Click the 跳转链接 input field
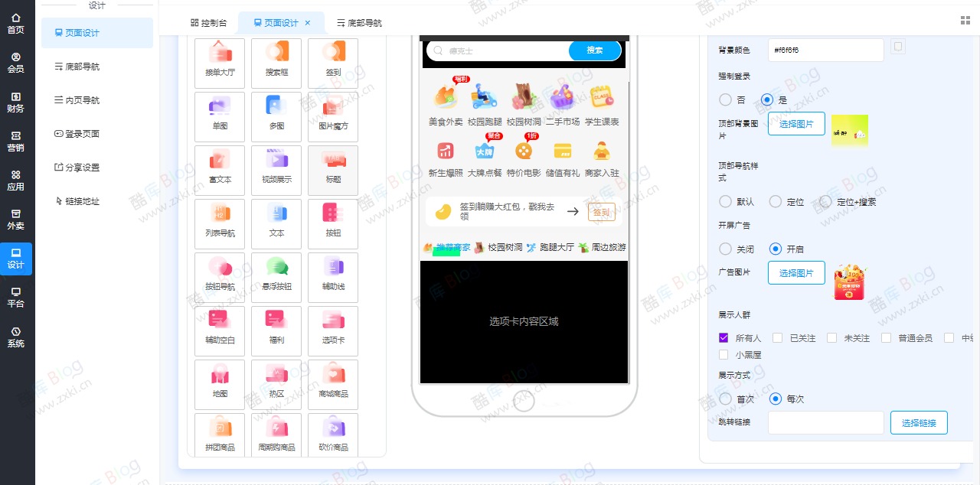 point(825,422)
